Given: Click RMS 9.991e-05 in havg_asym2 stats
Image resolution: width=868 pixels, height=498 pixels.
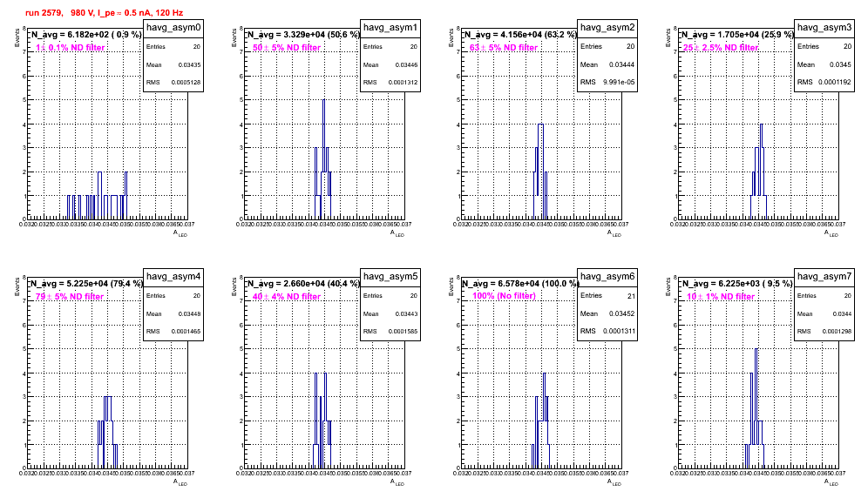Looking at the screenshot, I should [607, 82].
